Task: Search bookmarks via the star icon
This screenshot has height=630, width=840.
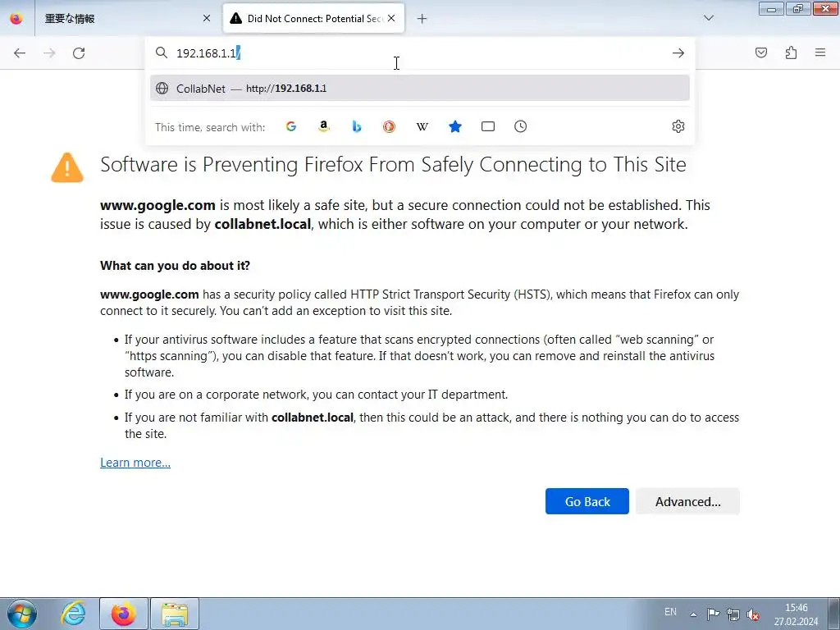Action: pos(455,126)
